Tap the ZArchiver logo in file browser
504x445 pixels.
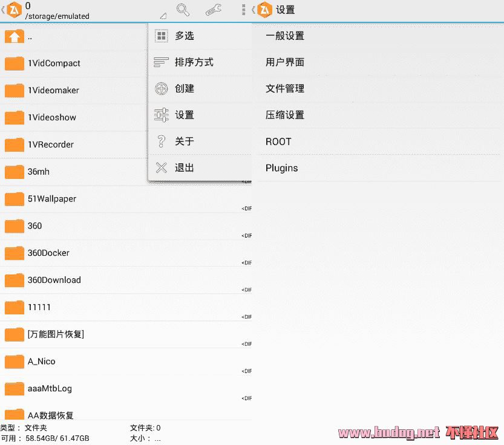(14, 10)
